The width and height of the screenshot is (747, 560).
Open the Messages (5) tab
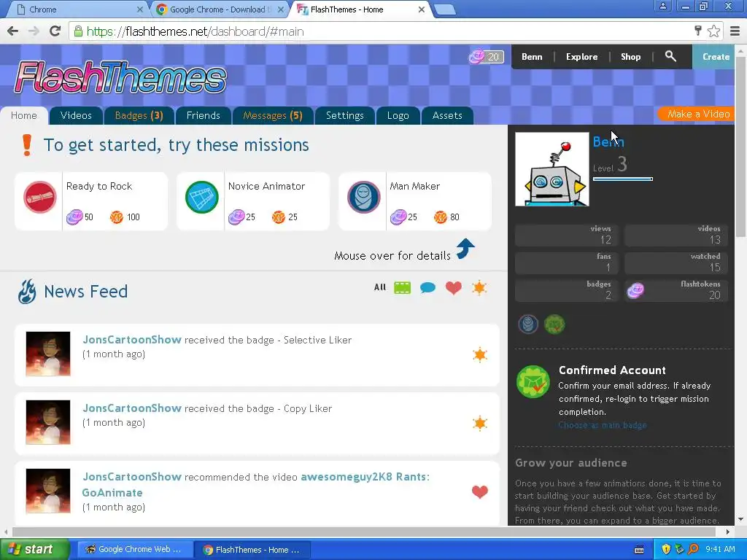pyautogui.click(x=273, y=116)
